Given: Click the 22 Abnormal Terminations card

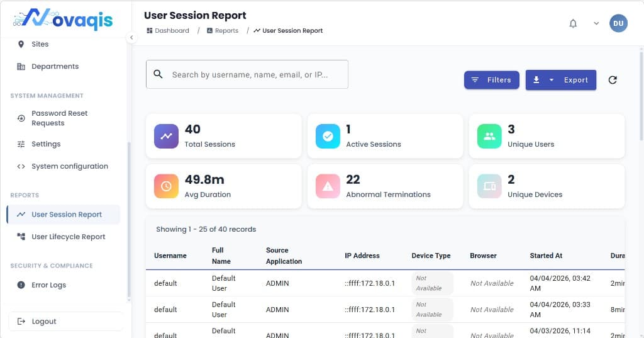Looking at the screenshot, I should 385,186.
